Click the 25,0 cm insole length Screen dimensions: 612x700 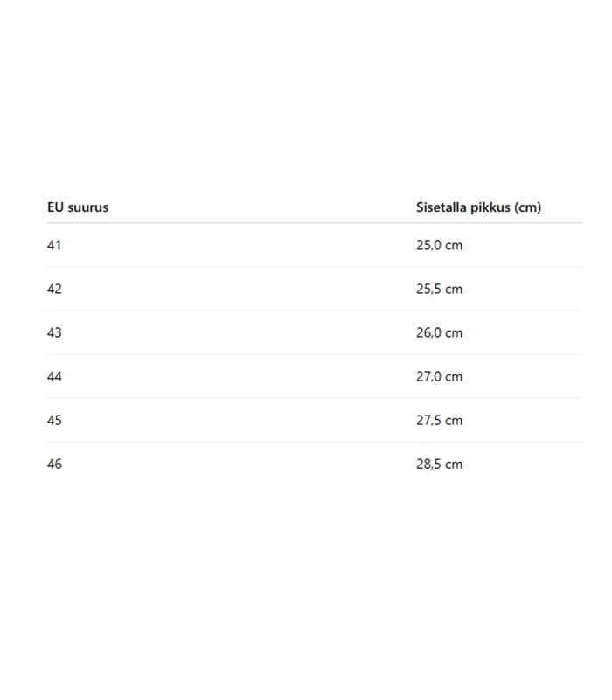click(x=440, y=245)
